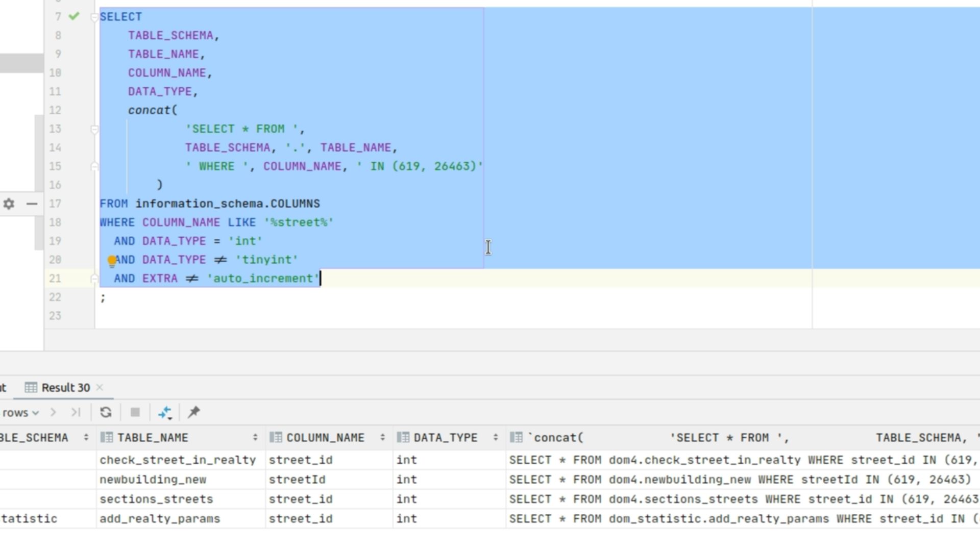Screen dimensions: 980x551
Task: Click the green checkmark on line 7
Action: coord(74,16)
